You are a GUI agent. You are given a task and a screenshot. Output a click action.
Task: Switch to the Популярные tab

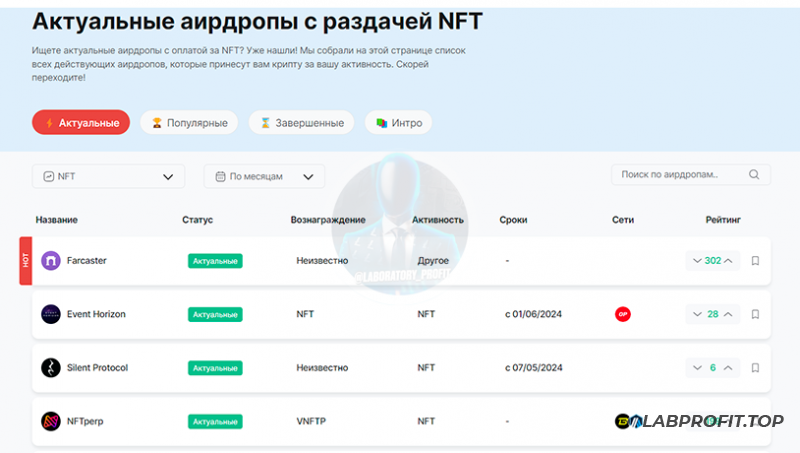pyautogui.click(x=189, y=123)
